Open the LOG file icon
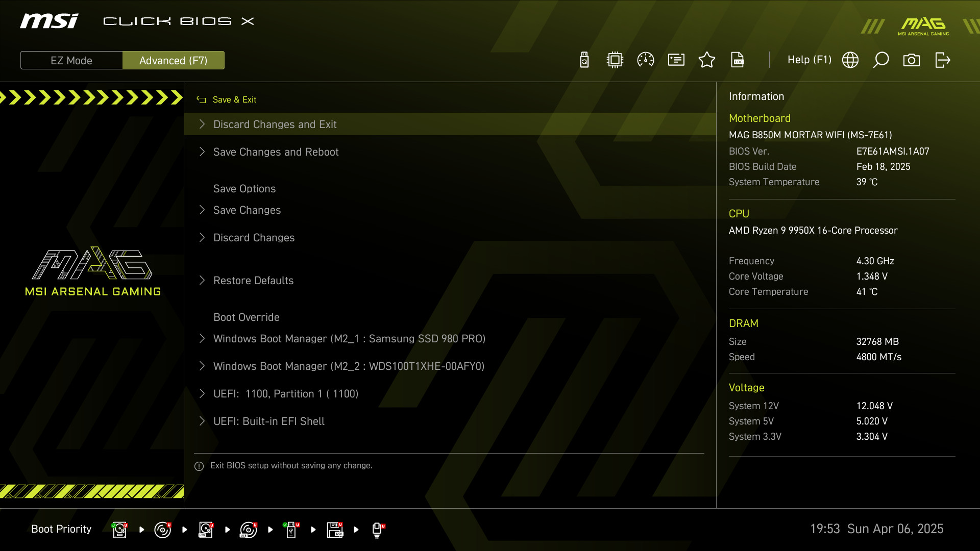 (x=738, y=60)
